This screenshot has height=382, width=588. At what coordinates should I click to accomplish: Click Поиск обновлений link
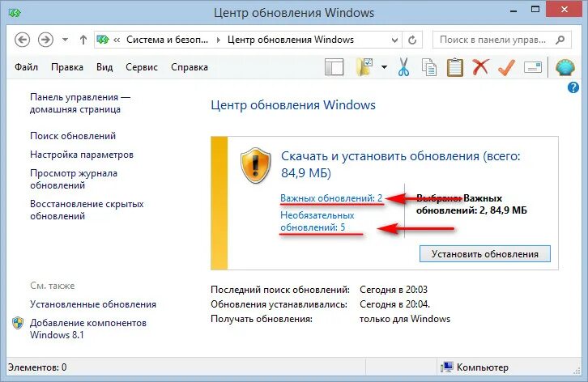tap(73, 136)
